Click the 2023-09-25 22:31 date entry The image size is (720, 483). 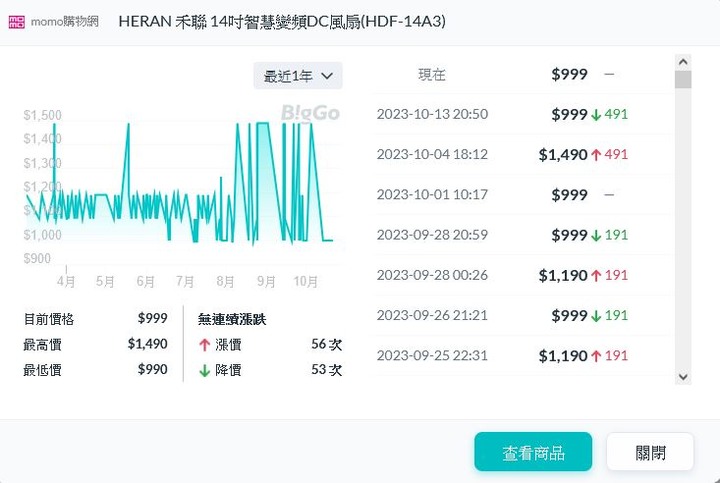point(432,355)
